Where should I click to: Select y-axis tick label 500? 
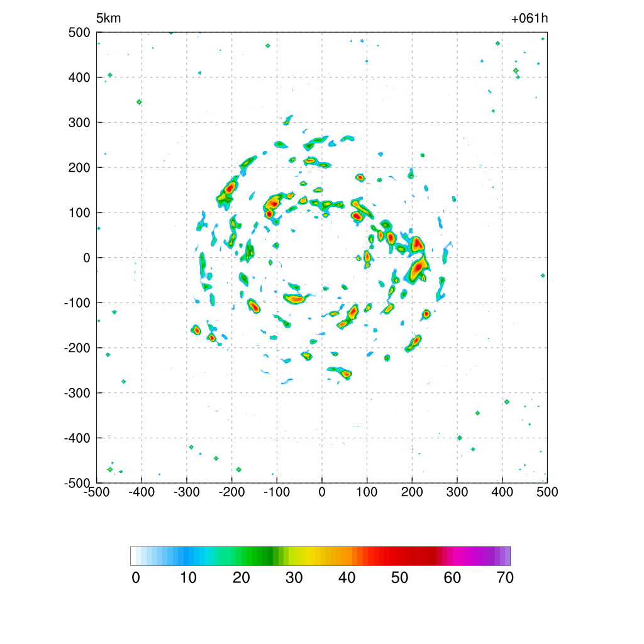pos(79,33)
